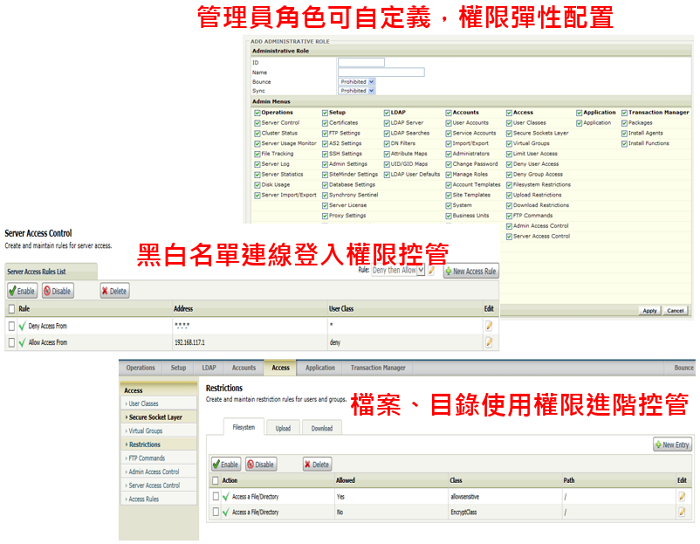The height and width of the screenshot is (544, 700).
Task: Click the pencil icon beside the Rule dropdown
Action: tap(433, 271)
